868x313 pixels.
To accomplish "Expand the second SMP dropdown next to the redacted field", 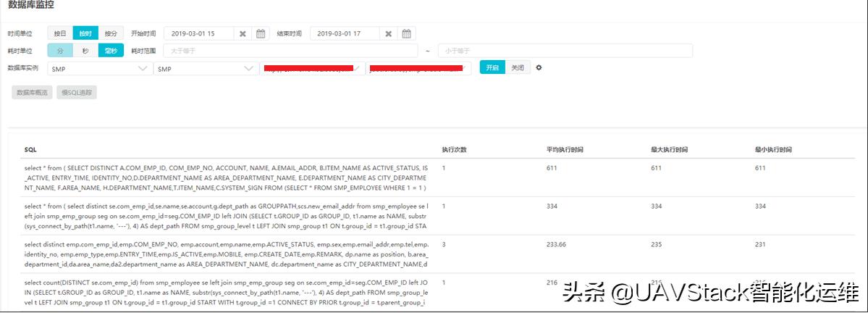I will point(206,69).
